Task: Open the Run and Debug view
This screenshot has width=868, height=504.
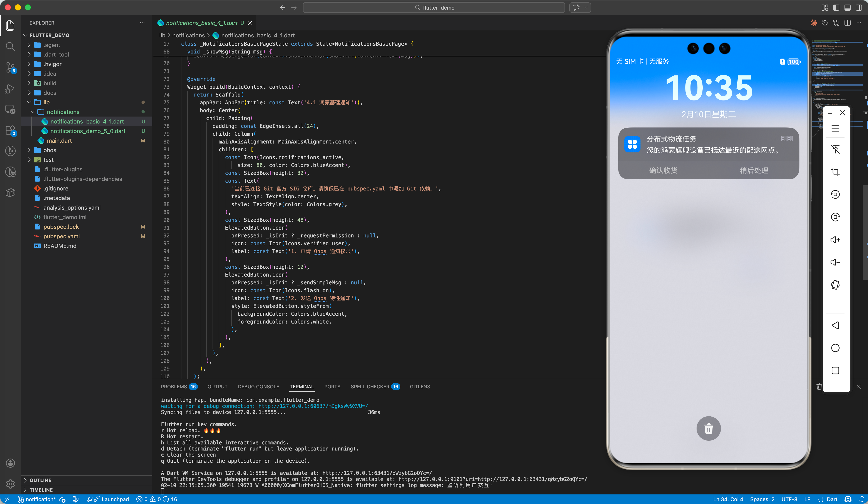Action: (x=10, y=88)
